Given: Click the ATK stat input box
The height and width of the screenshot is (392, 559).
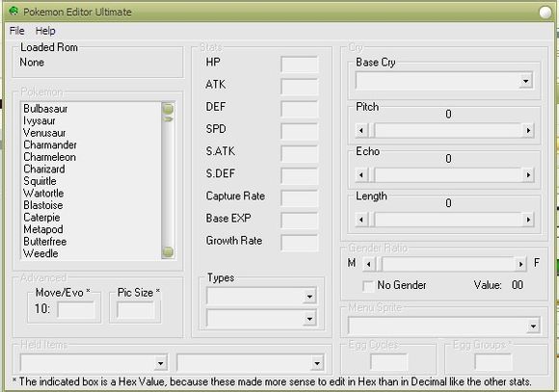Looking at the screenshot, I should click(x=299, y=87).
